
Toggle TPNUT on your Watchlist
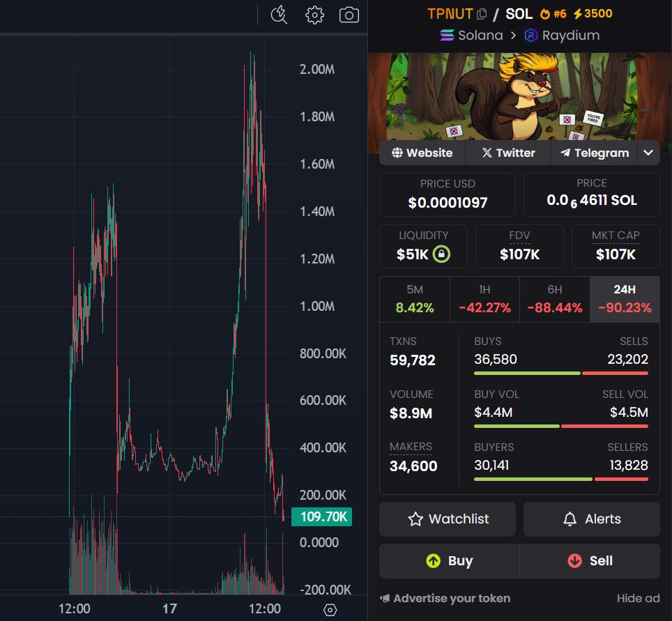[447, 519]
